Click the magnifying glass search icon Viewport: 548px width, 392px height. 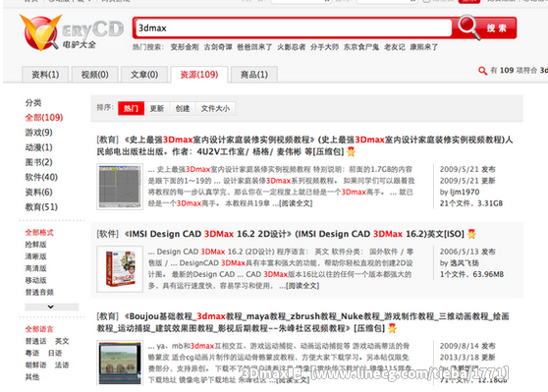click(x=469, y=27)
